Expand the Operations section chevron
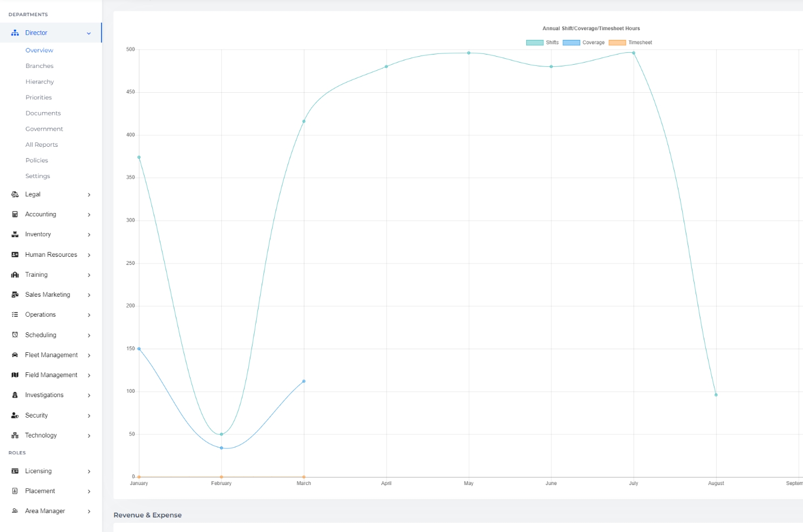The image size is (803, 532). 89,315
